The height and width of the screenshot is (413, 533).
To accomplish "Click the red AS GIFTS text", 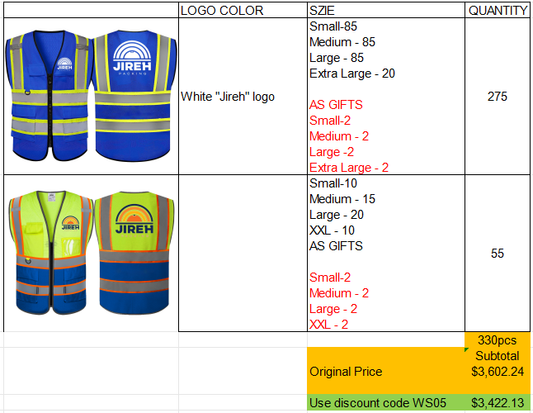I will (336, 105).
